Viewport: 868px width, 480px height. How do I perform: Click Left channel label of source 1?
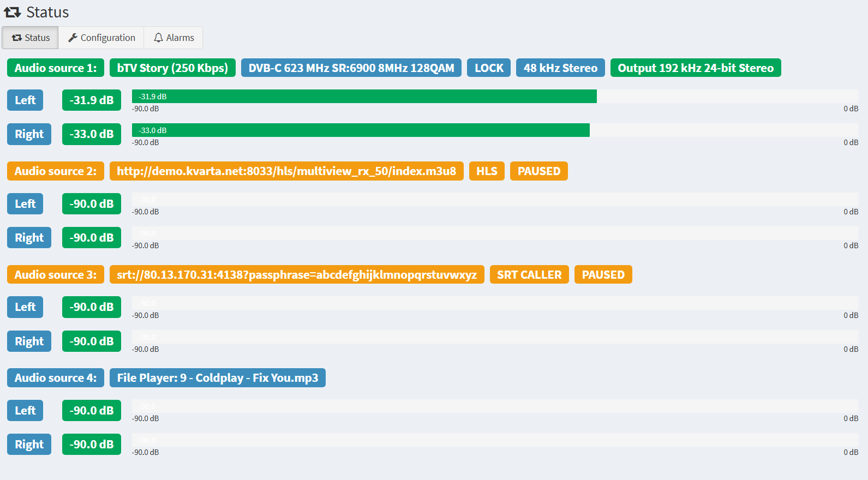click(25, 100)
